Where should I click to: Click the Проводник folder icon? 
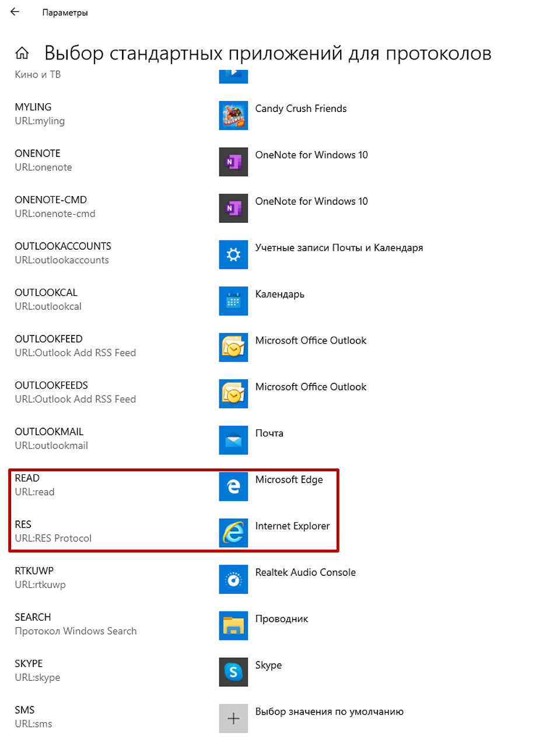click(x=233, y=625)
